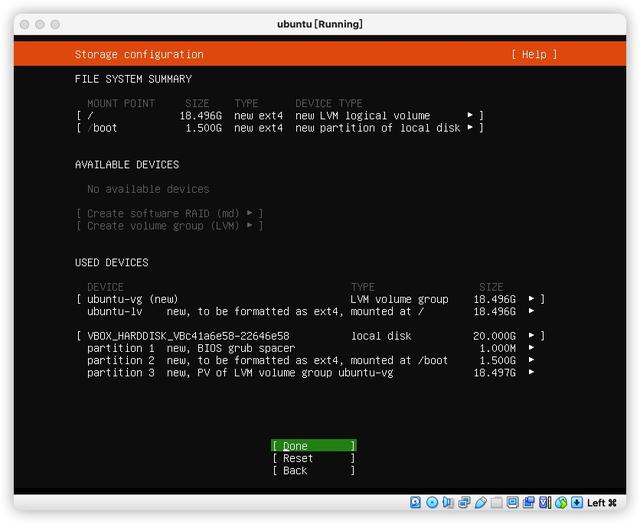Viewport: 640px width, 524px height.
Task: Click the recording status icon
Action: [x=529, y=502]
